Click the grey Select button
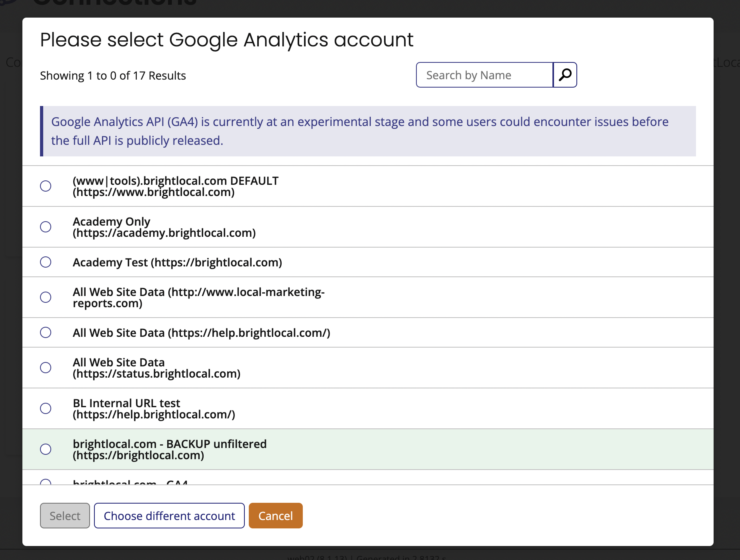This screenshot has width=740, height=560. (65, 516)
